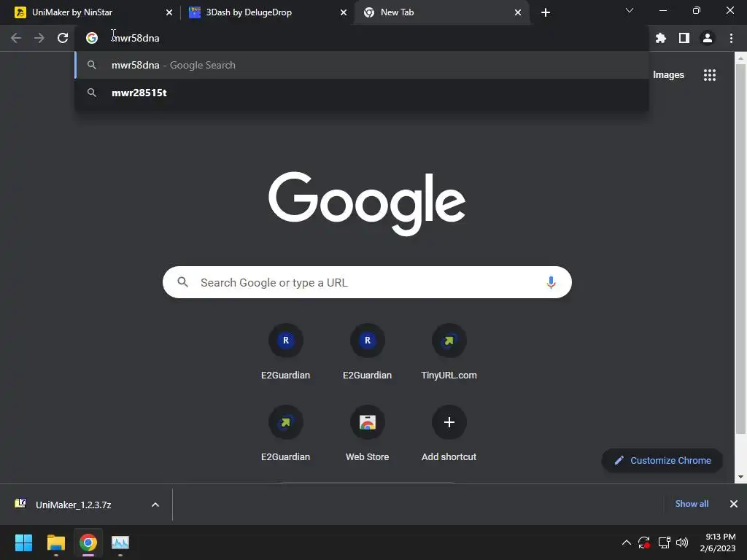
Task: Open the Chrome profile avatar
Action: (708, 38)
